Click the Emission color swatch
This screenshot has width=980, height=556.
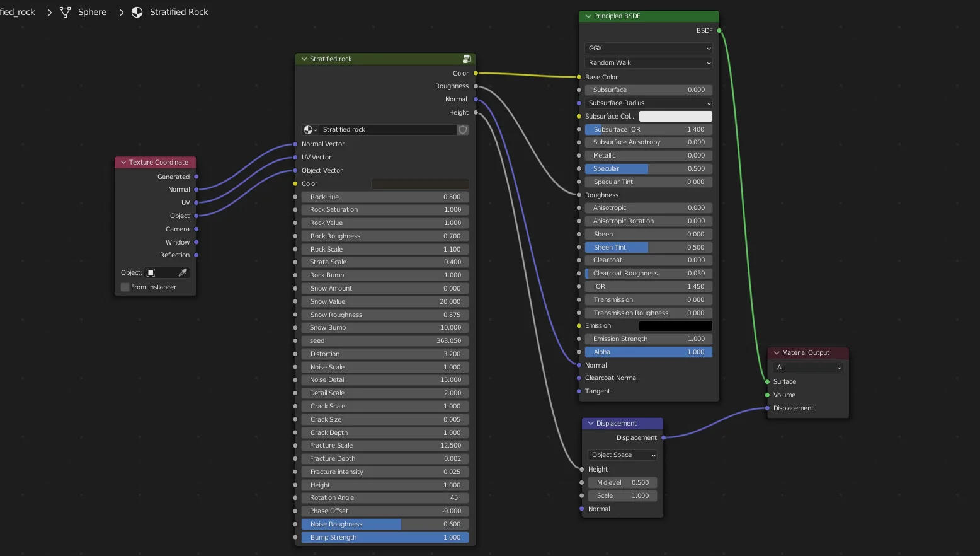[675, 326]
